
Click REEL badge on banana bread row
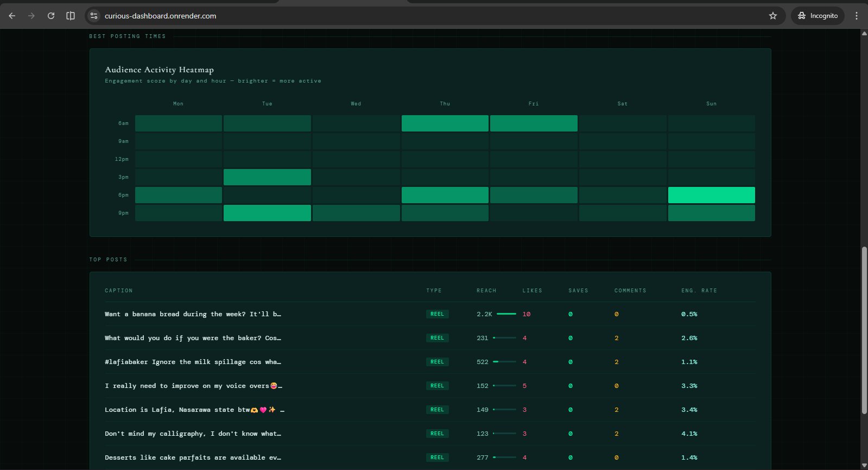pos(437,314)
